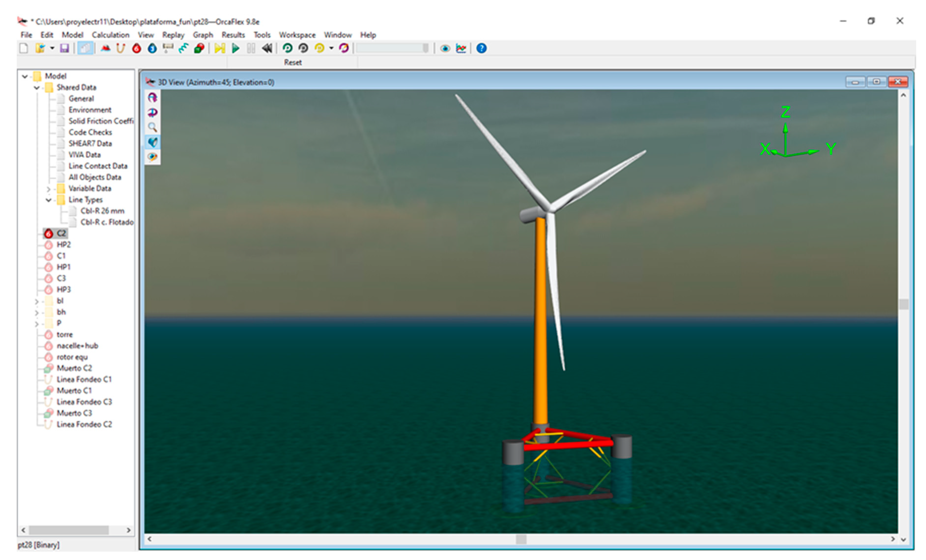
Task: Add a new 6D Buoy from toolbar
Action: point(136,48)
